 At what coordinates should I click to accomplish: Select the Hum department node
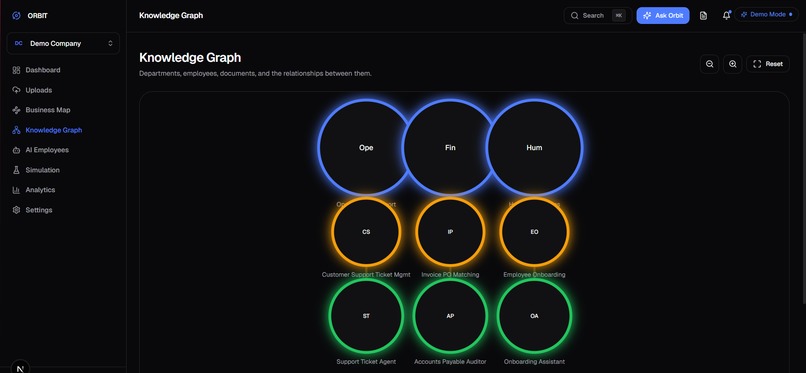(x=535, y=147)
